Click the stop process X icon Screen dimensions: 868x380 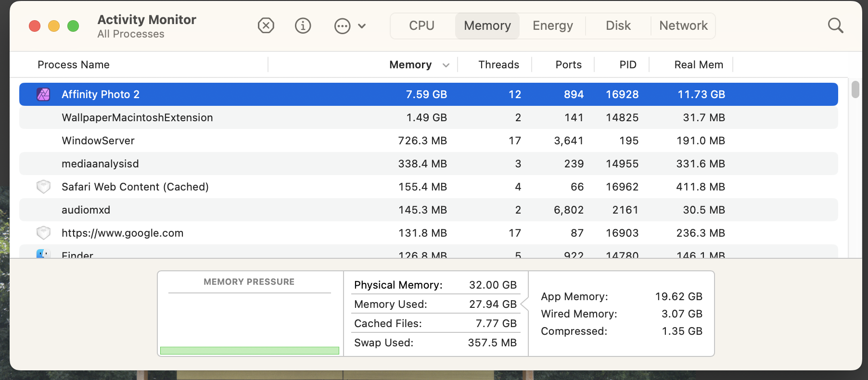[266, 25]
